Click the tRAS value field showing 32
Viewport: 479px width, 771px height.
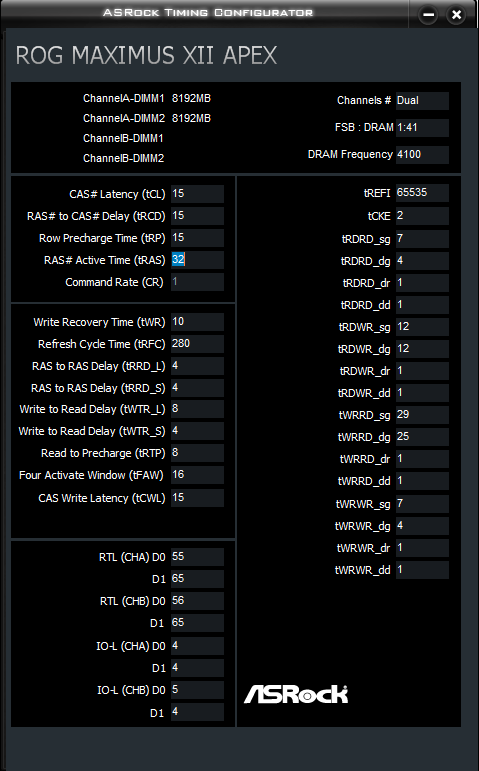197,260
